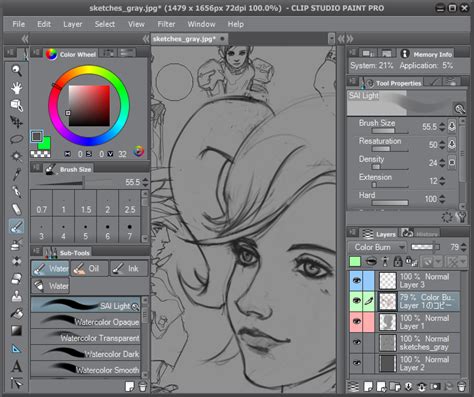The image size is (474, 397).
Task: Click the color wheel hue ring
Action: 89,70
